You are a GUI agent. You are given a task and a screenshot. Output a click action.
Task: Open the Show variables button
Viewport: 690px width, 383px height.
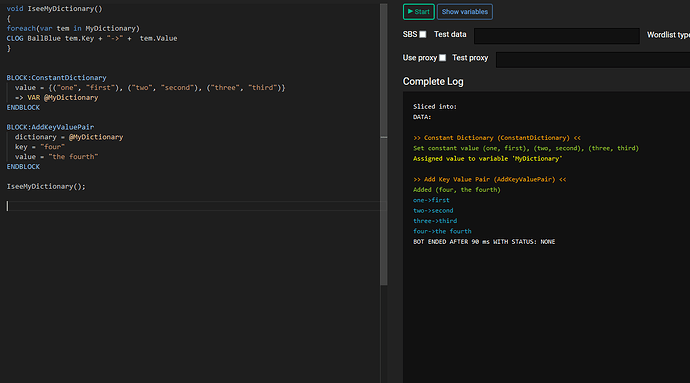[x=465, y=12]
